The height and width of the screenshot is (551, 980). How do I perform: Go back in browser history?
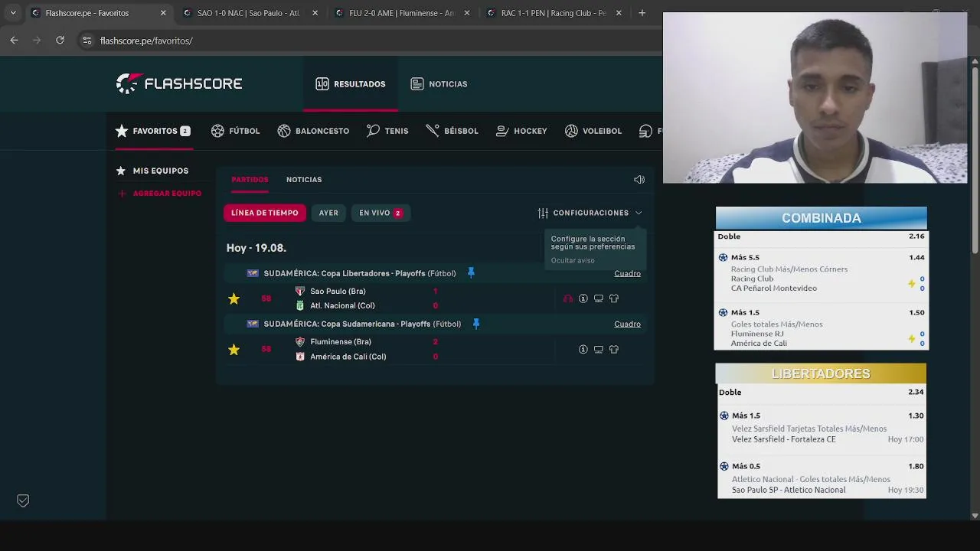(14, 41)
